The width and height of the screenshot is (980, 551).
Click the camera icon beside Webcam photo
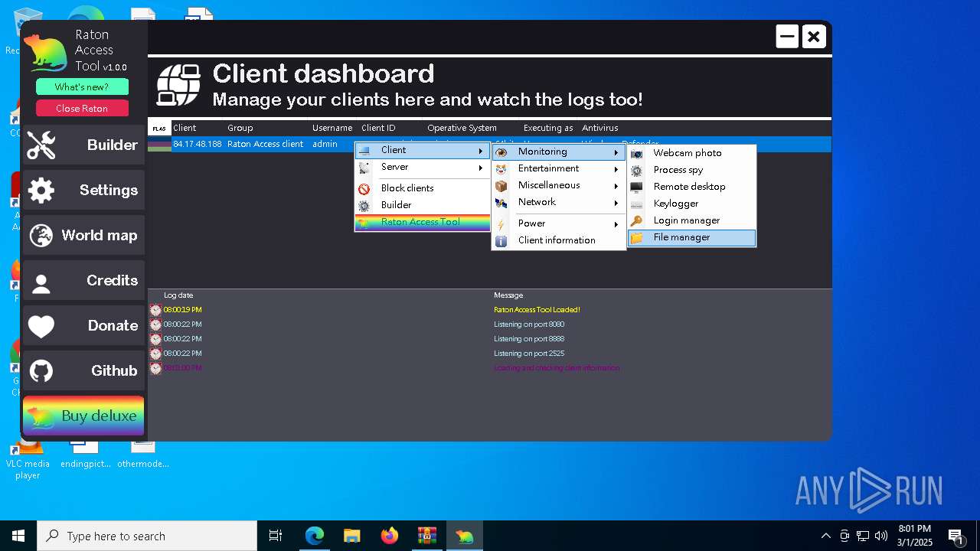pos(636,153)
